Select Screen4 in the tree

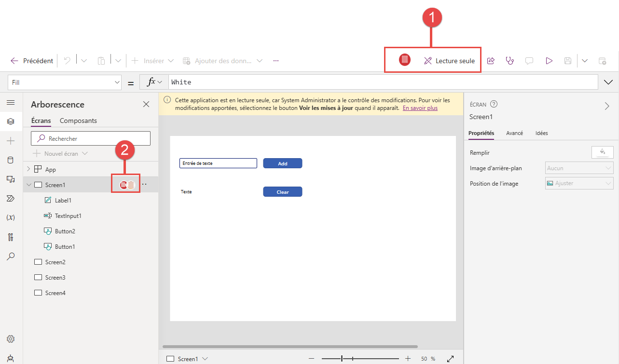[55, 293]
